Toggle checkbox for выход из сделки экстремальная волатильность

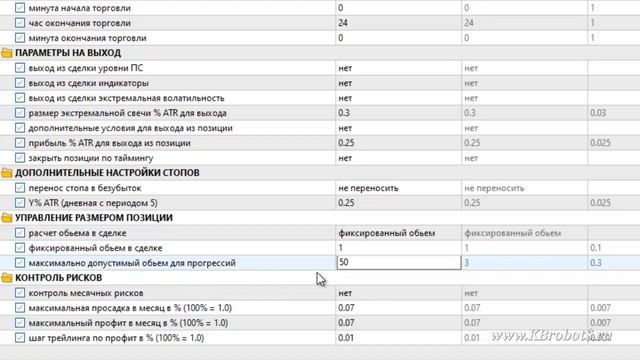pyautogui.click(x=20, y=98)
